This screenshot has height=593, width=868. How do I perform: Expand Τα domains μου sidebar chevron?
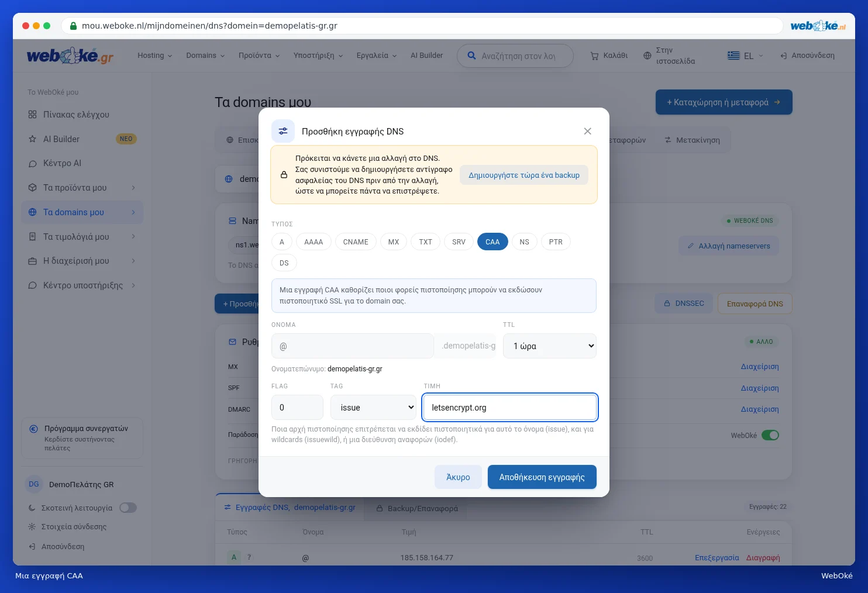133,212
